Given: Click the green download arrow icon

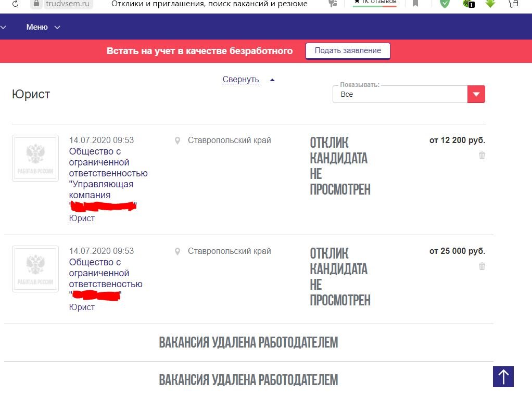Looking at the screenshot, I should (489, 4).
